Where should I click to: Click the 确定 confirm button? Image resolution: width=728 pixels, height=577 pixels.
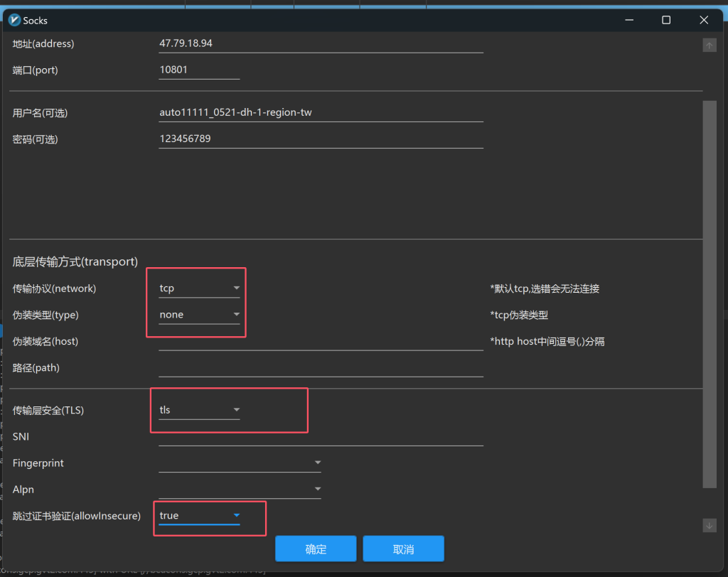tap(316, 549)
